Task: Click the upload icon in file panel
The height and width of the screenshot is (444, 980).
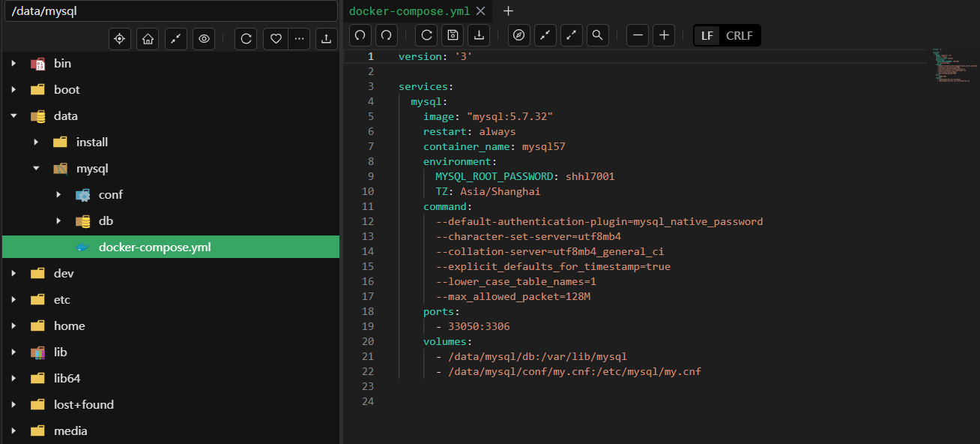Action: 326,39
